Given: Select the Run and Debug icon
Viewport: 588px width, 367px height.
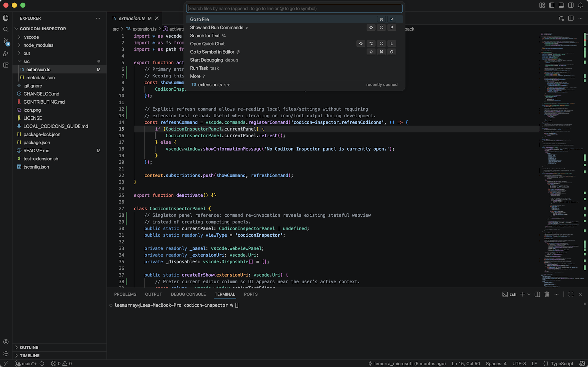Looking at the screenshot, I should pos(6,53).
